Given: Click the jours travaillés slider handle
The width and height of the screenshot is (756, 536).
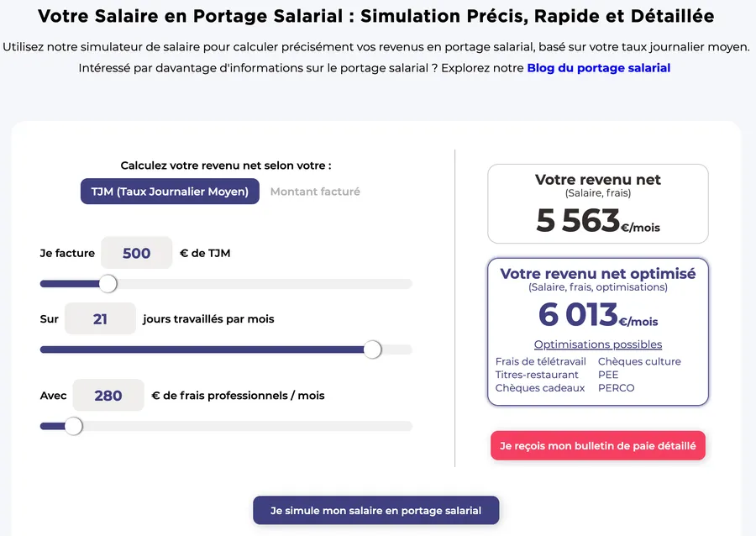Looking at the screenshot, I should click(372, 349).
